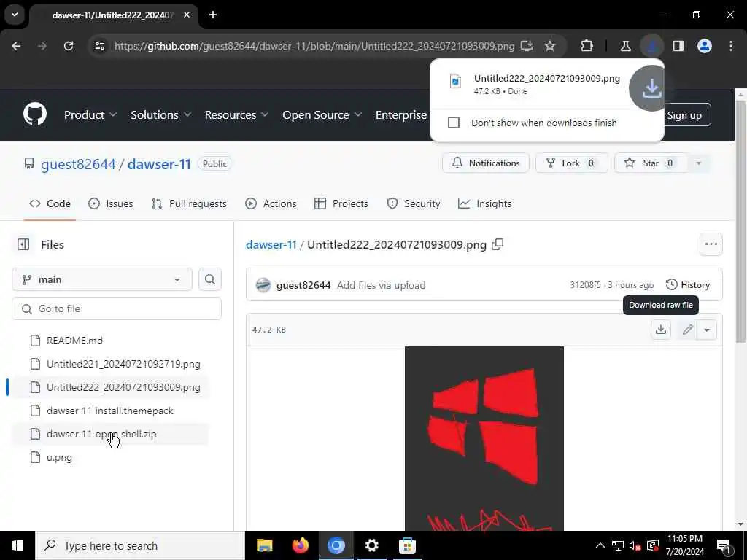Check 'Don't show when downloads finish'

coord(454,122)
